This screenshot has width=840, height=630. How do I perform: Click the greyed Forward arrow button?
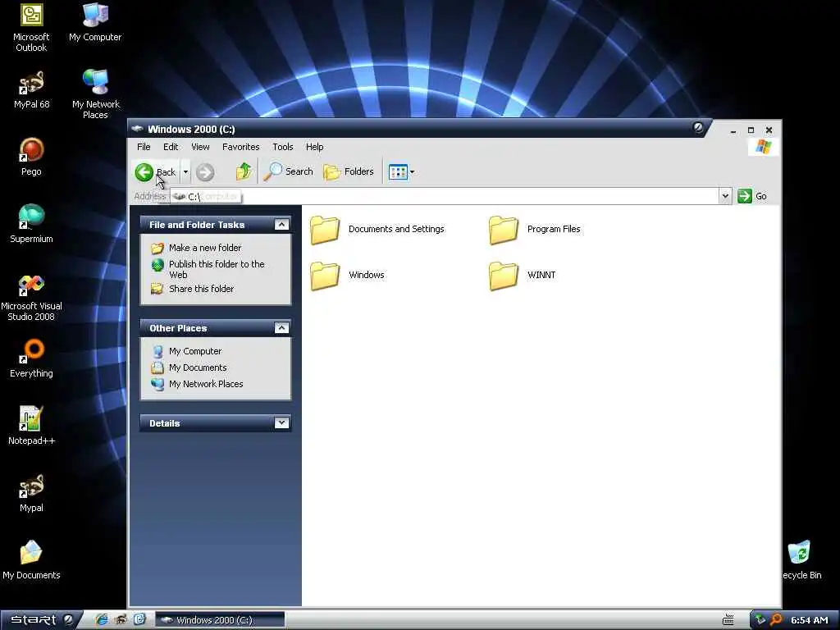coord(204,172)
